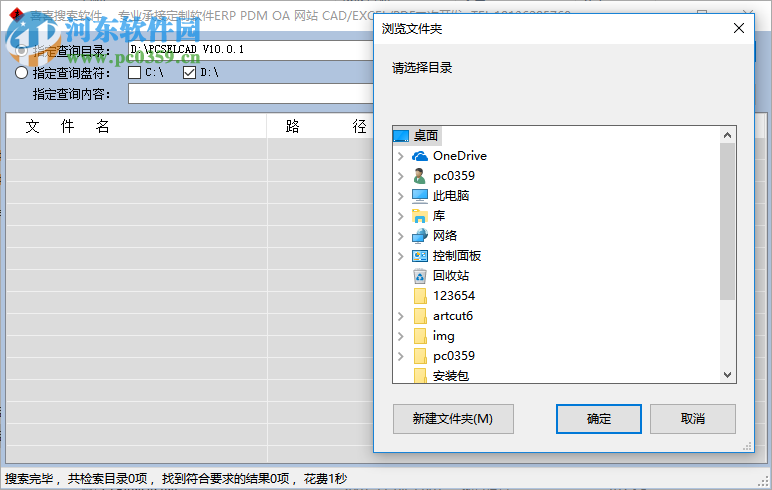
Task: Select the OneDrive label
Action: point(460,156)
